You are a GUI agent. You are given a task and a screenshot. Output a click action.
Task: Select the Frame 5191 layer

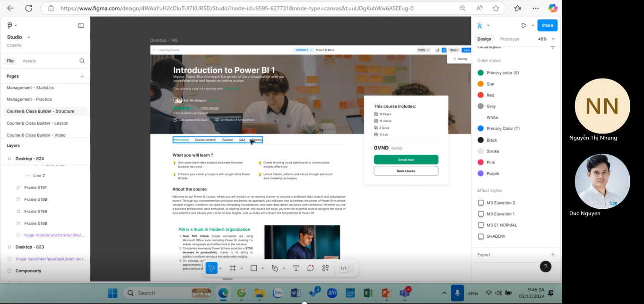pyautogui.click(x=35, y=188)
